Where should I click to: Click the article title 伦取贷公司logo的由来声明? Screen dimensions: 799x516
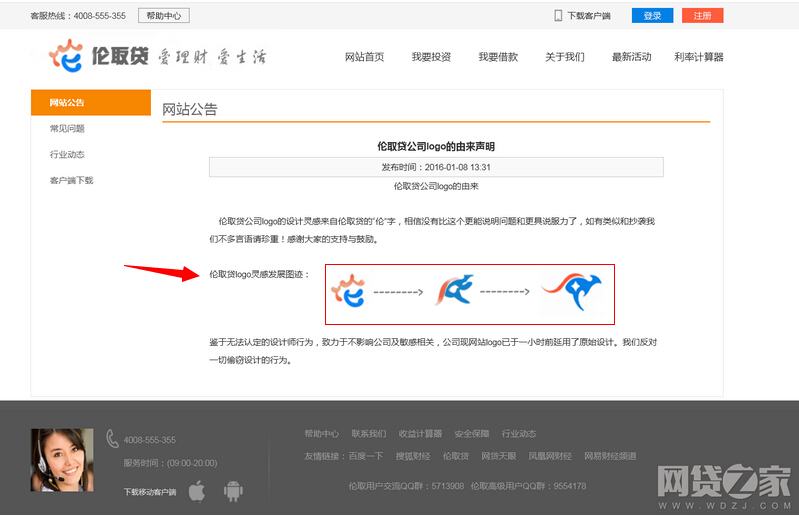[436, 147]
